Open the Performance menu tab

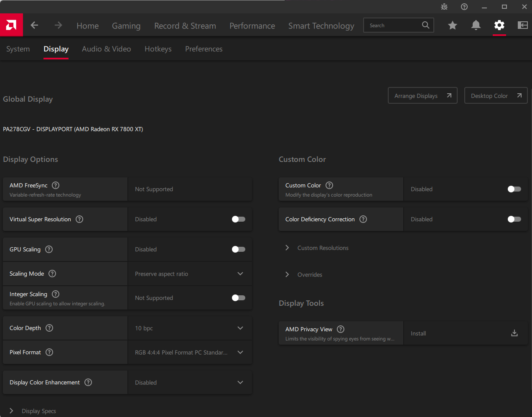(252, 26)
